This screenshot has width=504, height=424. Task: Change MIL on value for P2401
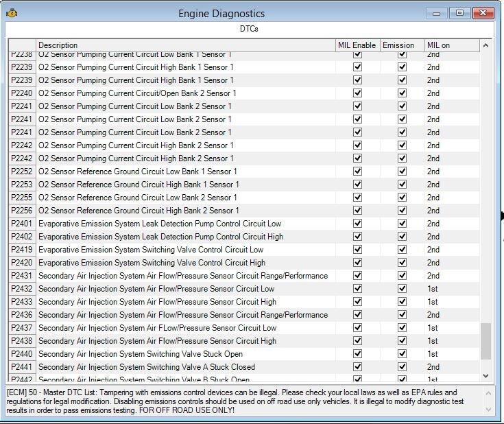coord(452,224)
